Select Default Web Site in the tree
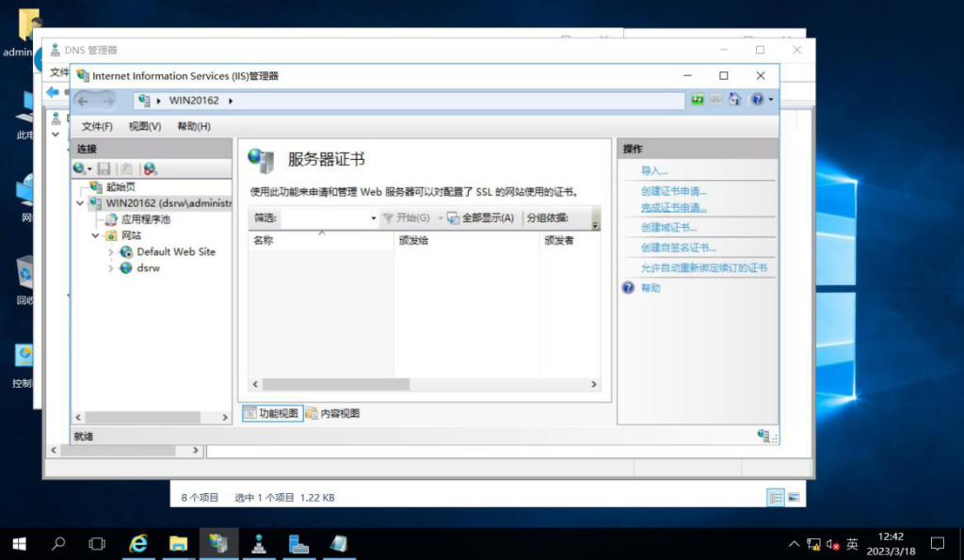The image size is (964, 560). pyautogui.click(x=176, y=251)
